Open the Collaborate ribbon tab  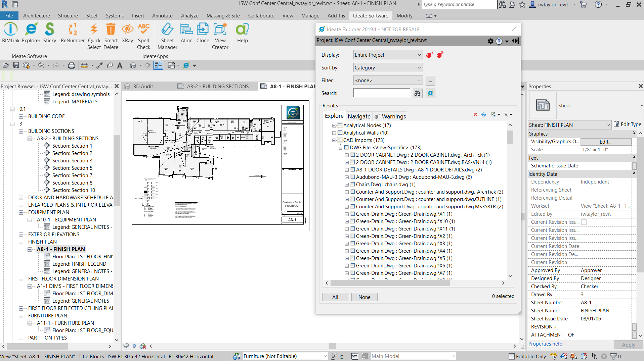pyautogui.click(x=261, y=15)
